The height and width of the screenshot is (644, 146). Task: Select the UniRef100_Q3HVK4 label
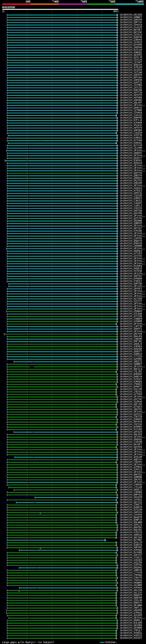131,40
